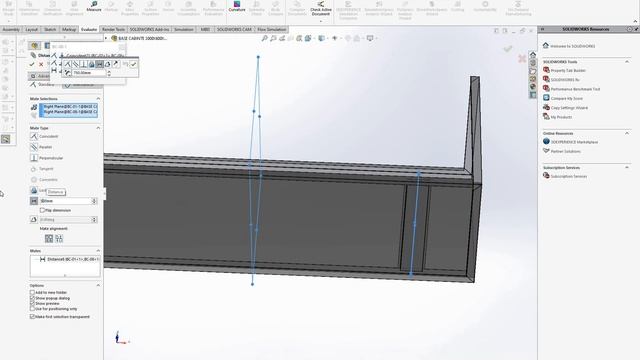
Task: Toggle the Show preview checkbox
Action: (32, 304)
